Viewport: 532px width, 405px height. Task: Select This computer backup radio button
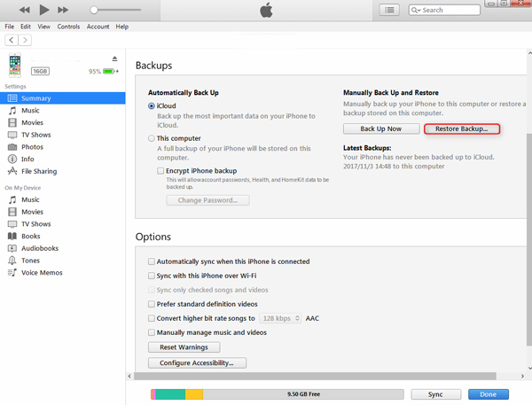tap(152, 138)
